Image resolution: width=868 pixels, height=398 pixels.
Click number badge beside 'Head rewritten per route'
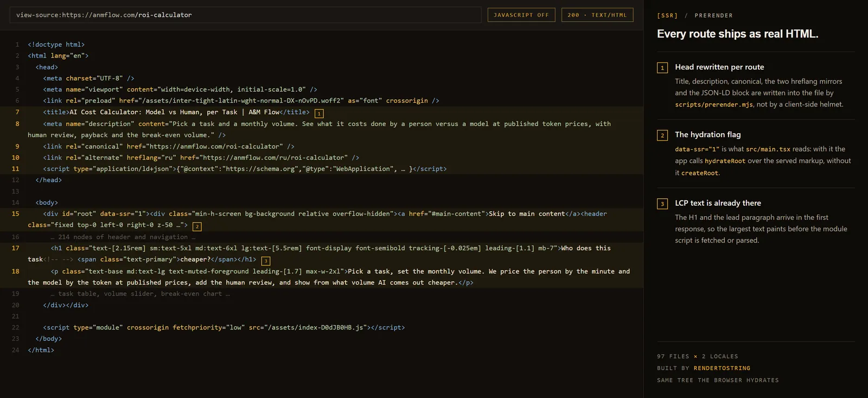(662, 68)
